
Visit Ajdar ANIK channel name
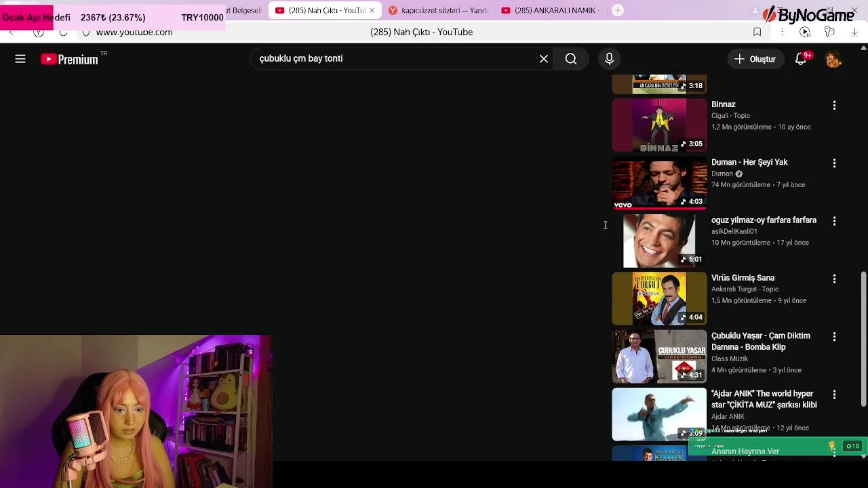(x=728, y=416)
